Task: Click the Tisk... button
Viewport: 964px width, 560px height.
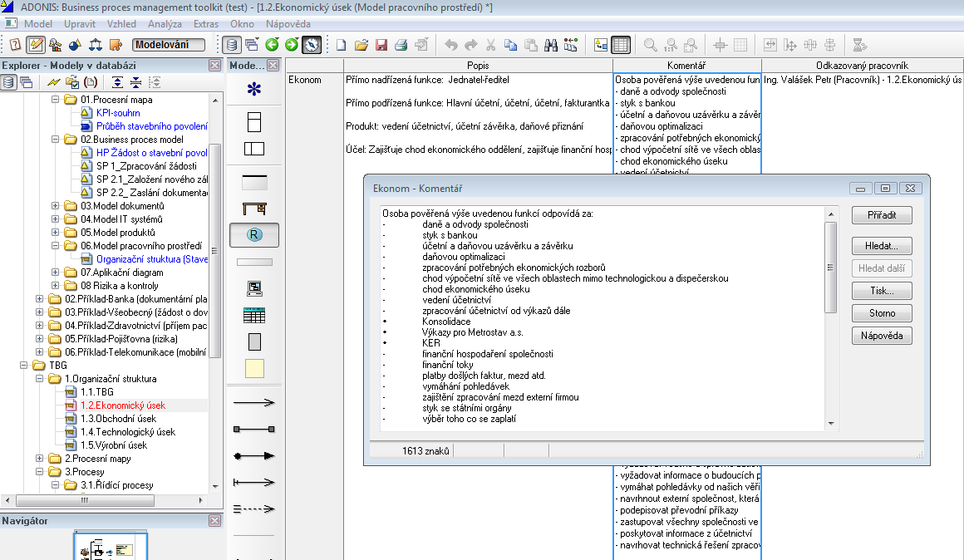Action: [x=882, y=291]
